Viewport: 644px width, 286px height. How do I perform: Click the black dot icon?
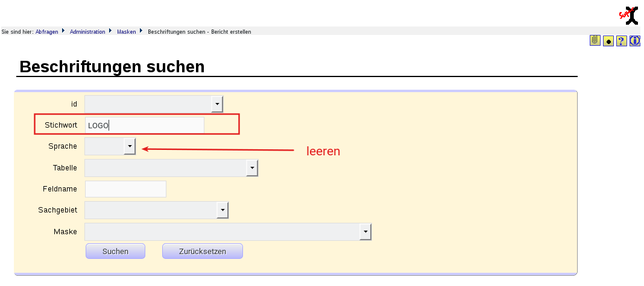click(x=608, y=41)
